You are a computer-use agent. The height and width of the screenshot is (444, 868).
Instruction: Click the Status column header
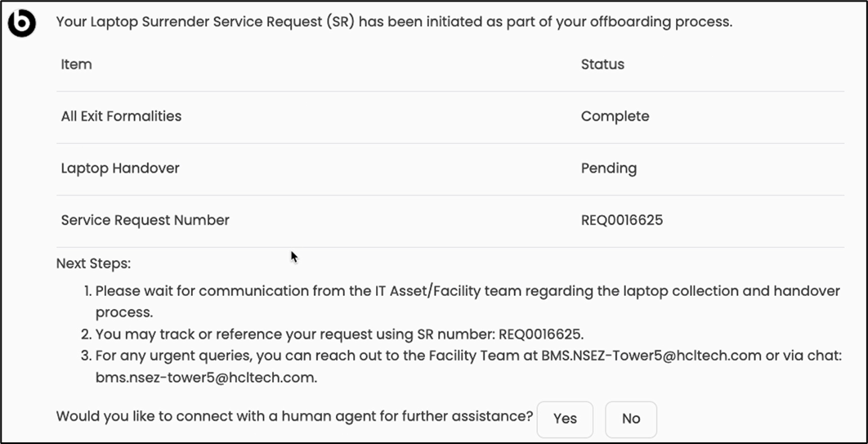pyautogui.click(x=602, y=65)
